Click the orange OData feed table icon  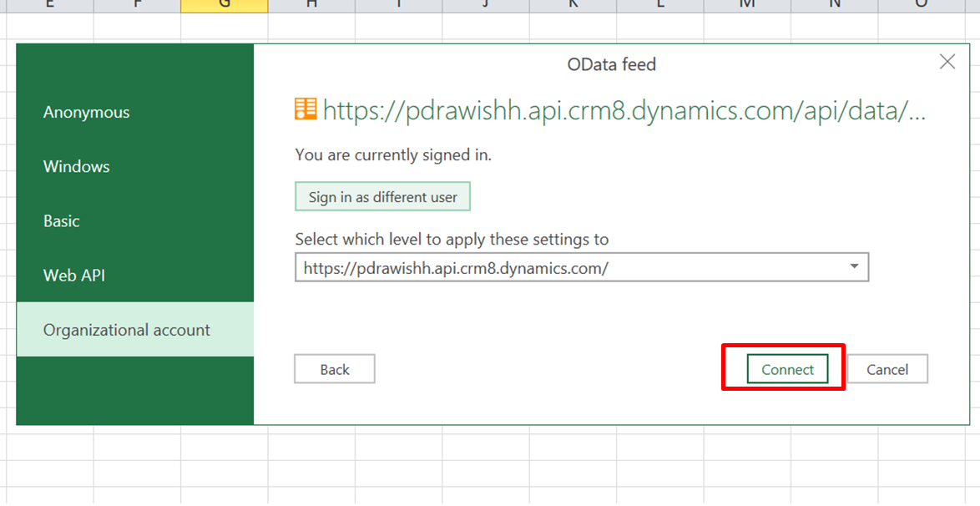(x=306, y=109)
